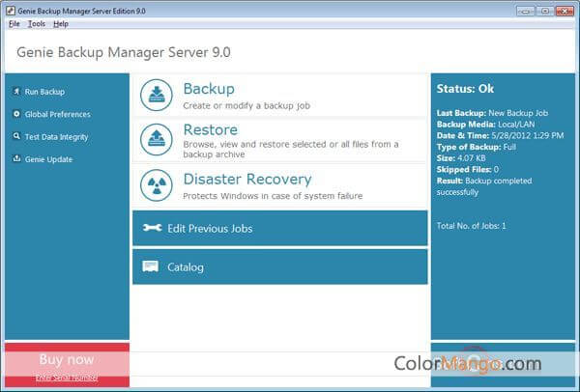Open the Help menu
Image resolution: width=580 pixels, height=392 pixels.
pos(61,23)
